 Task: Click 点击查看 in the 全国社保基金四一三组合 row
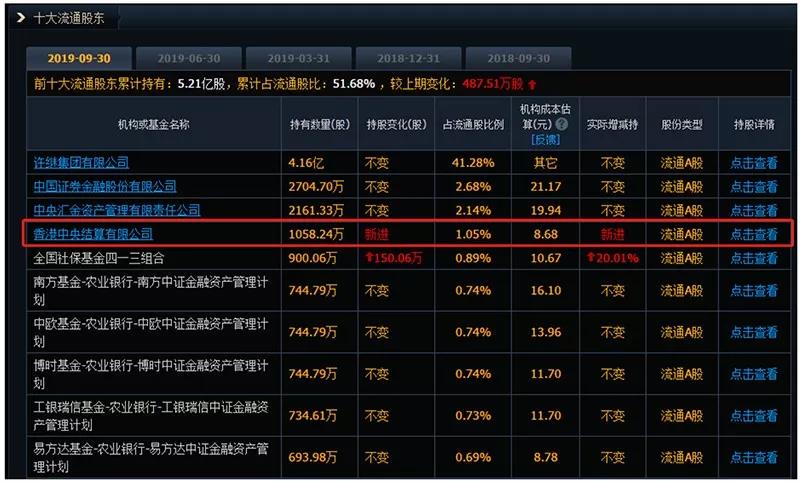click(x=753, y=258)
